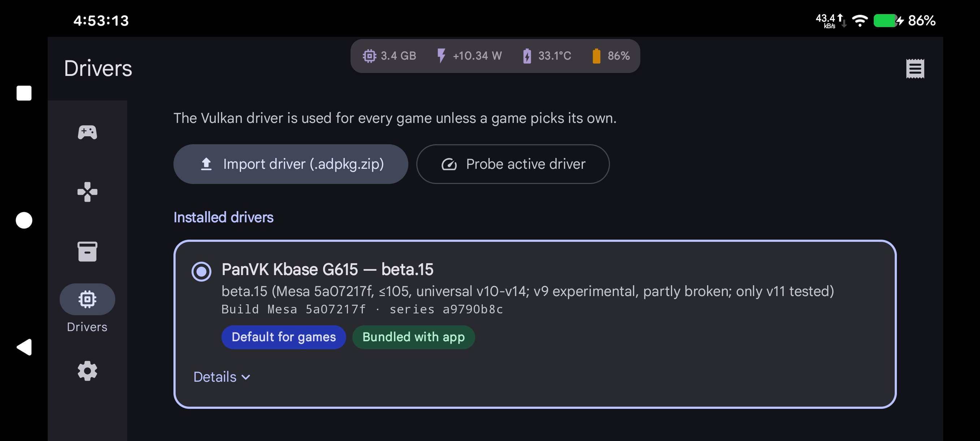980x441 pixels.
Task: Tap the Android home circle button
Action: [23, 220]
